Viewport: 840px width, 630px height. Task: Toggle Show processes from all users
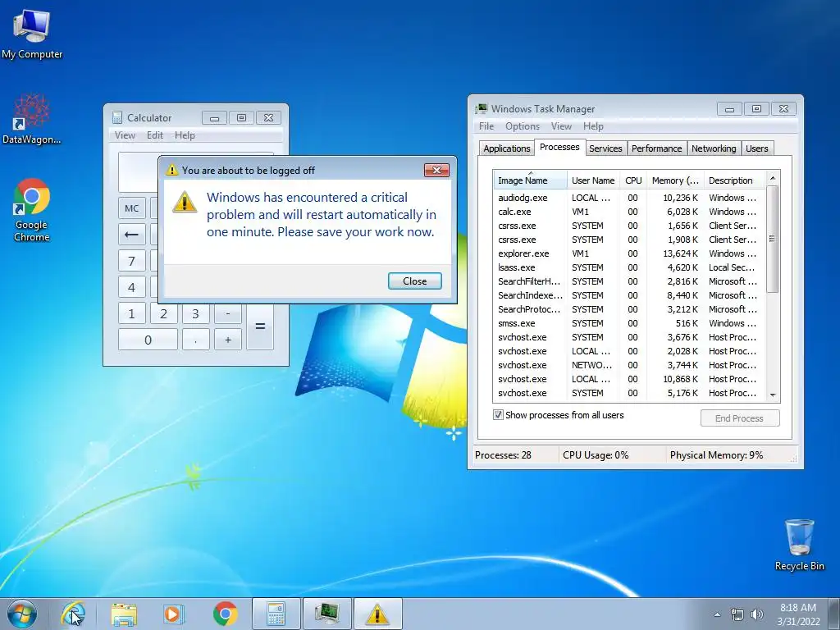498,414
